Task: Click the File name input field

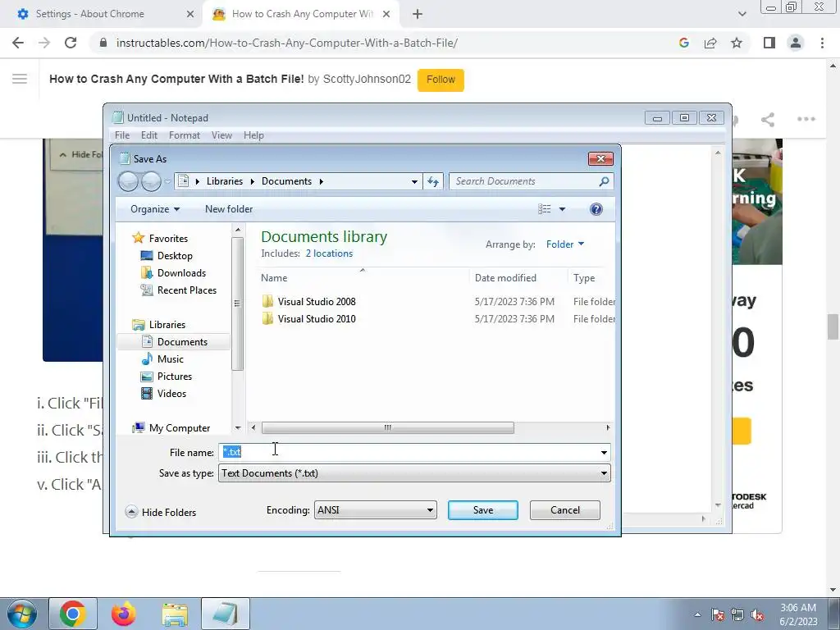Action: pyautogui.click(x=408, y=453)
